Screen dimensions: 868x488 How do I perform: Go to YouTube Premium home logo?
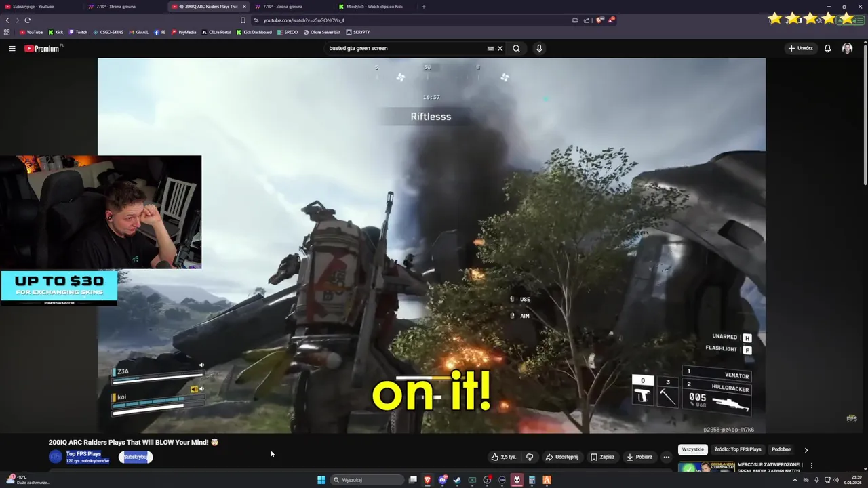[x=42, y=48]
